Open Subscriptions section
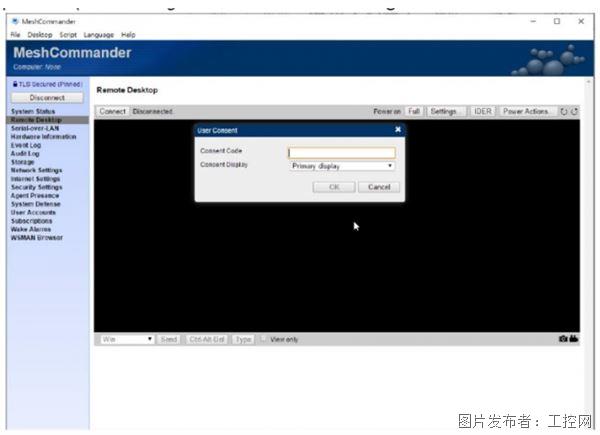600x435 pixels. [31, 221]
